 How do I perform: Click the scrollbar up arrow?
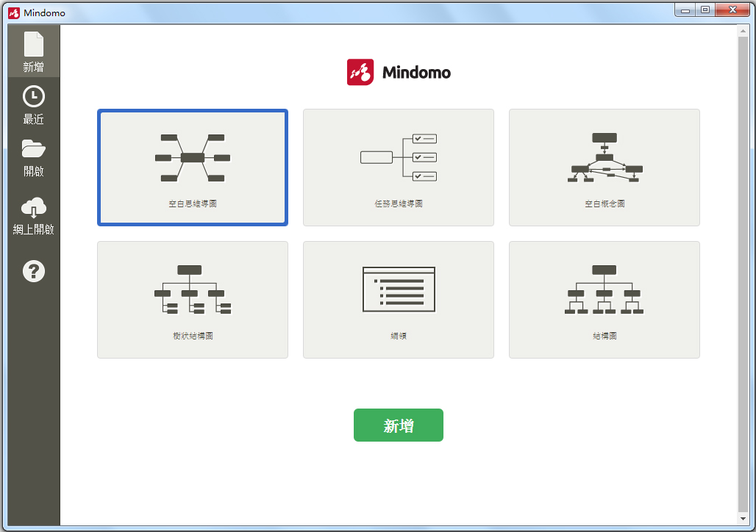(743, 31)
